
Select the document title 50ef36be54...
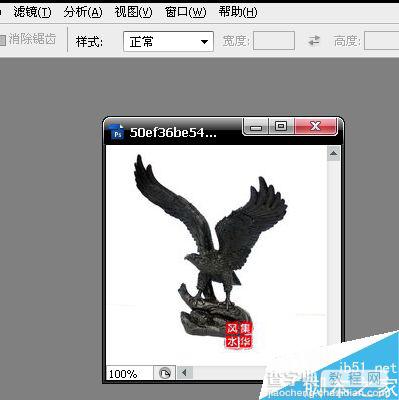pyautogui.click(x=173, y=133)
